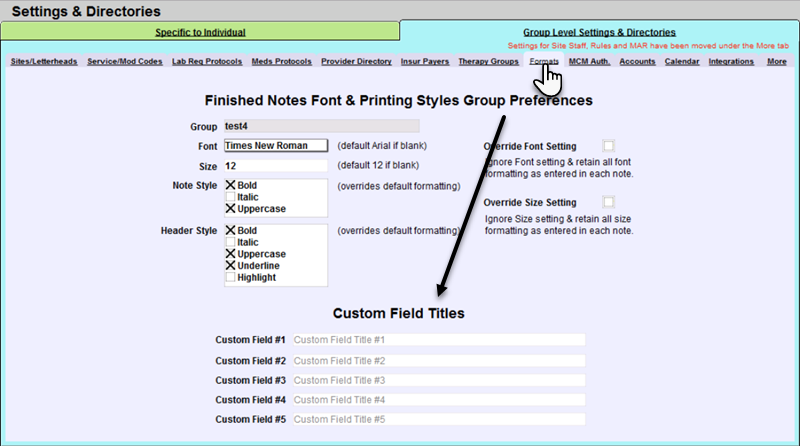This screenshot has width=800, height=447.
Task: Open the Integrations section
Action: point(731,62)
